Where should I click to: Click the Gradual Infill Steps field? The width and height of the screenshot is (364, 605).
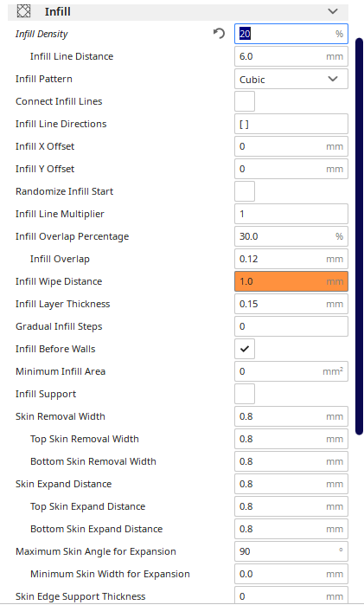click(x=291, y=326)
